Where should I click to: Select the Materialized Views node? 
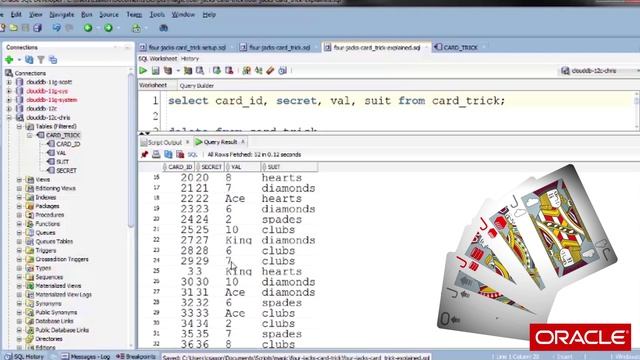(x=58, y=286)
